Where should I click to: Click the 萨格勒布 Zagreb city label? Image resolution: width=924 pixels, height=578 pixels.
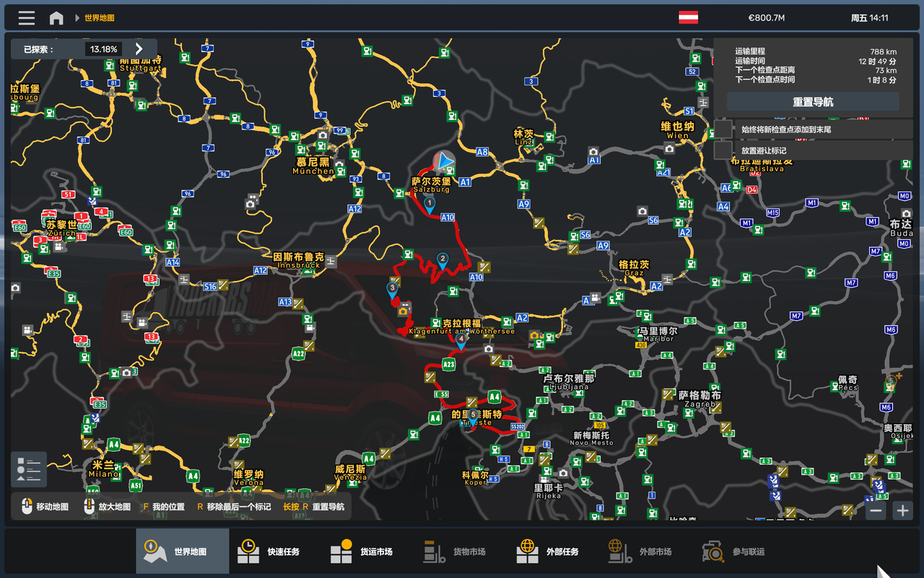click(699, 400)
